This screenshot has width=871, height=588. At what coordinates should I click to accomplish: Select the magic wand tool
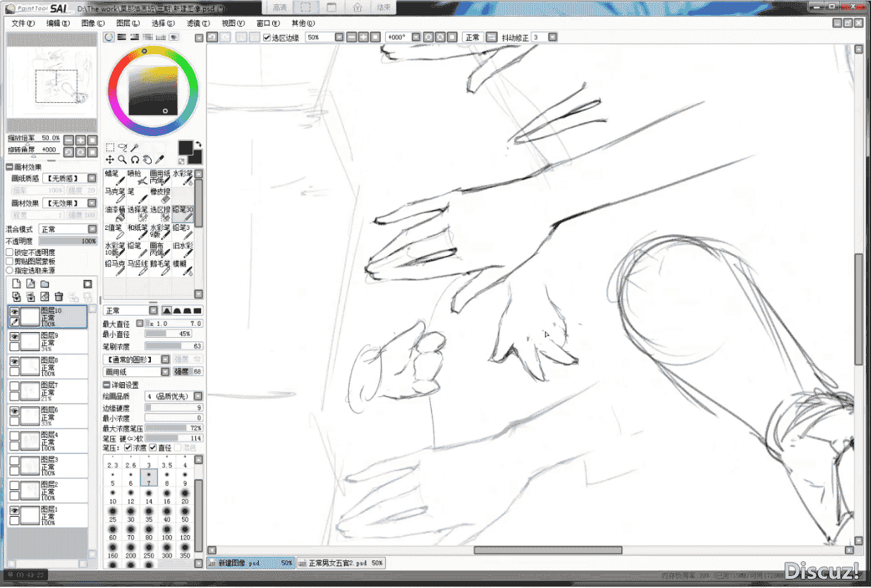(134, 148)
